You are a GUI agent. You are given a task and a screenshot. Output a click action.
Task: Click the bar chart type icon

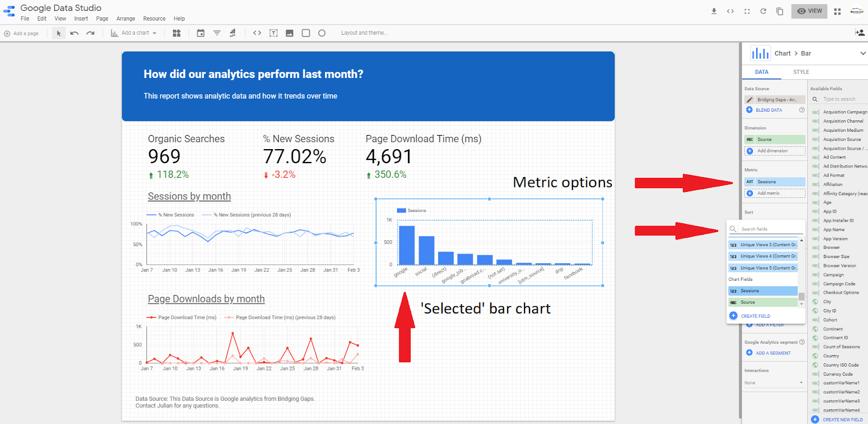pos(761,53)
